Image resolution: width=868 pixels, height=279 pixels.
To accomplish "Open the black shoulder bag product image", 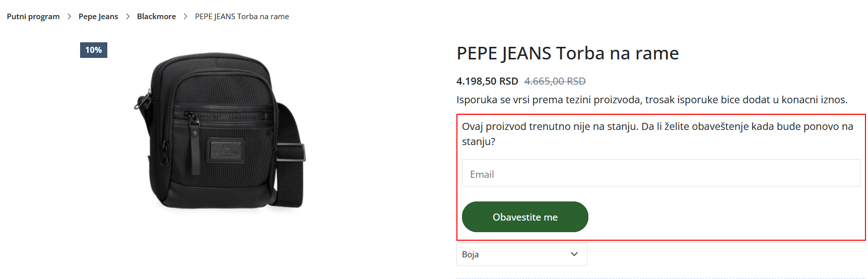I will 220,130.
